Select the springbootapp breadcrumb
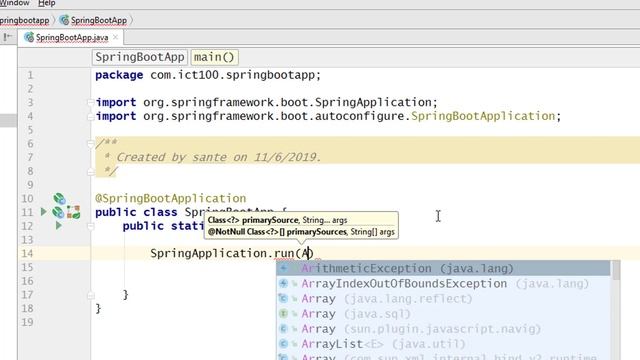The image size is (640, 360). coord(24,20)
